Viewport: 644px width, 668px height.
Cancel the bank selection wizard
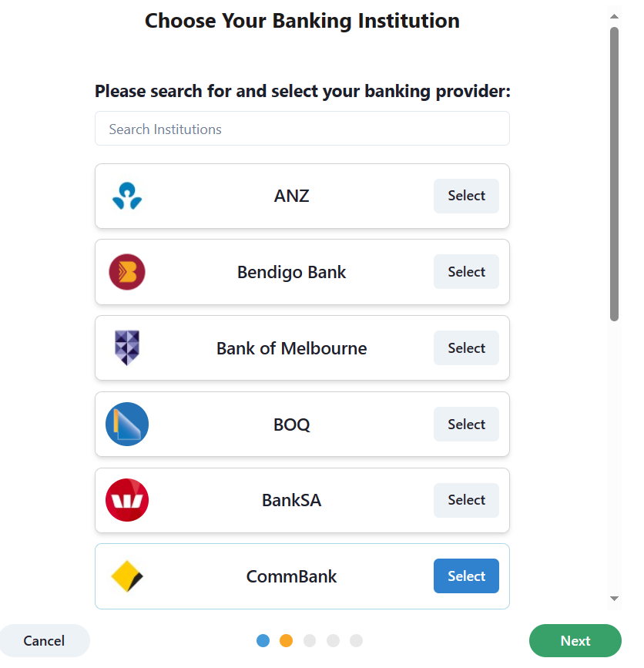click(x=44, y=641)
